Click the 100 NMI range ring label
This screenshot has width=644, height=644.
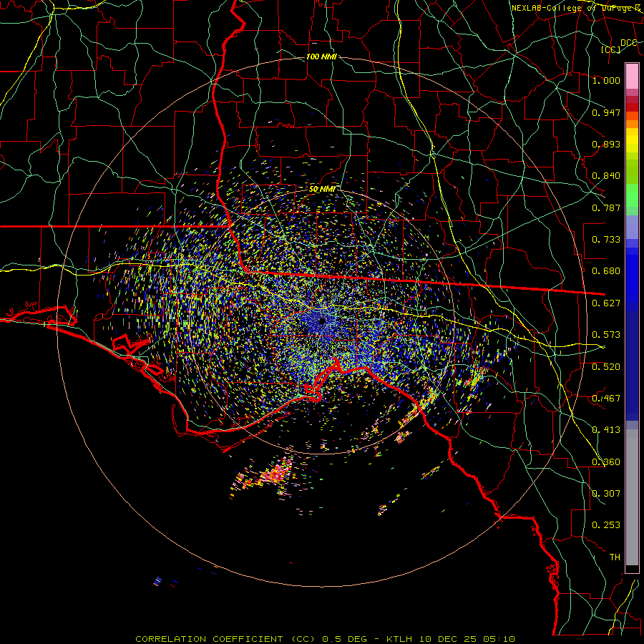pyautogui.click(x=321, y=57)
